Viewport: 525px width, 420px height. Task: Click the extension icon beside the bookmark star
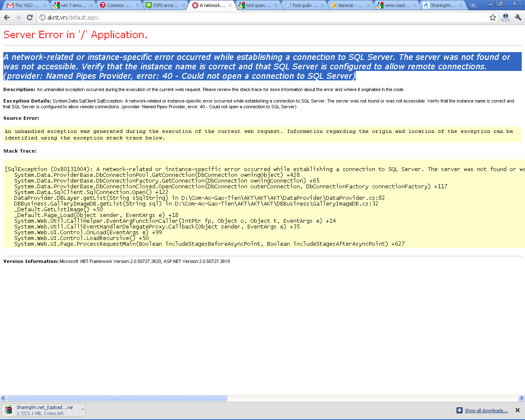pos(505,18)
